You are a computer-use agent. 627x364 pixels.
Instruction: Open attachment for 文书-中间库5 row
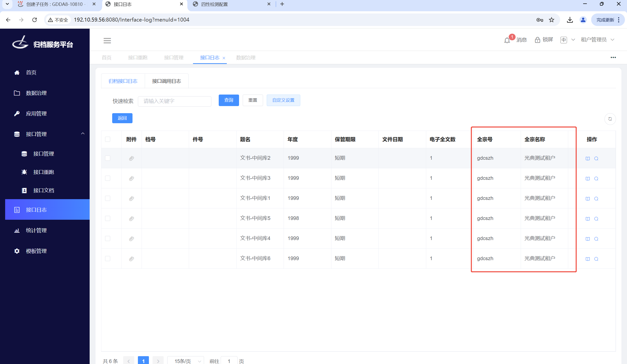click(x=132, y=218)
